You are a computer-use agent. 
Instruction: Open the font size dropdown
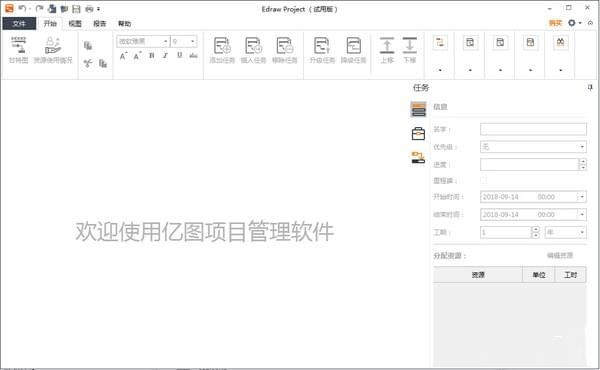[192, 41]
